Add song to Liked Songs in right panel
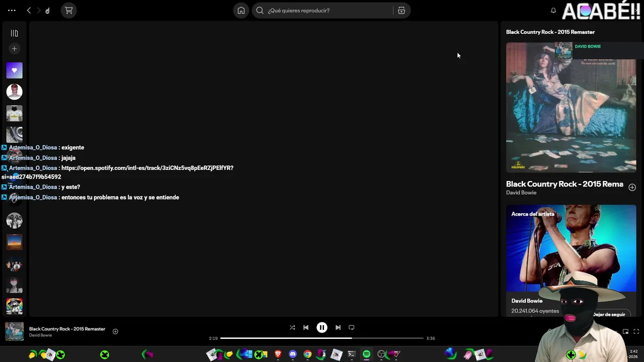 click(x=632, y=187)
